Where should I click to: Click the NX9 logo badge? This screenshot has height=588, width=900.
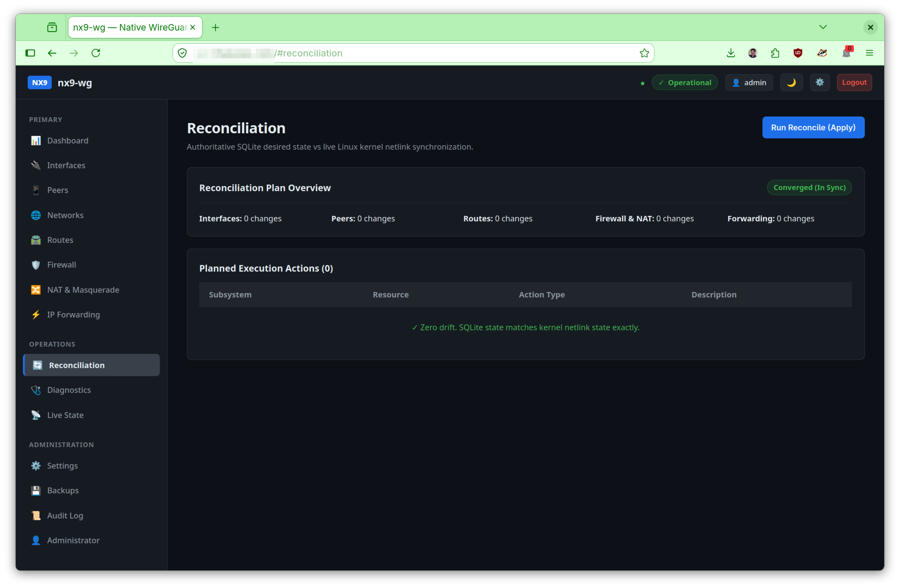(39, 83)
